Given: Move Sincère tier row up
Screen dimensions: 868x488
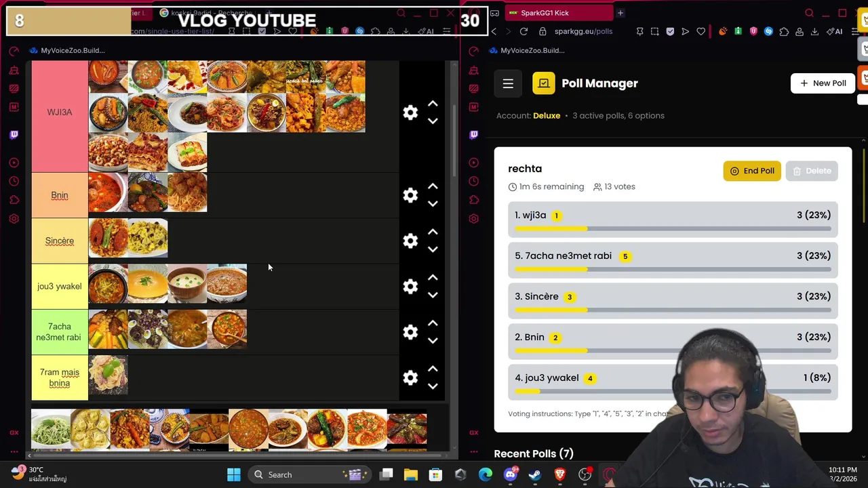Looking at the screenshot, I should 433,232.
